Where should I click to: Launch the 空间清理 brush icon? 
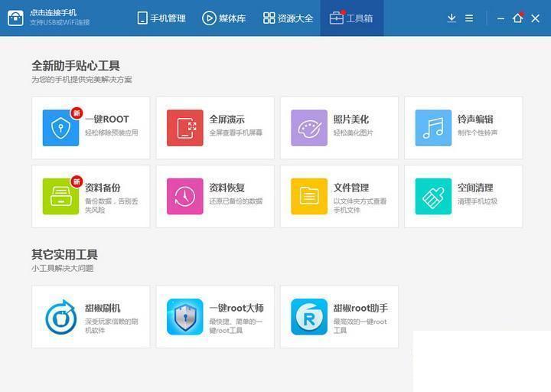(433, 196)
